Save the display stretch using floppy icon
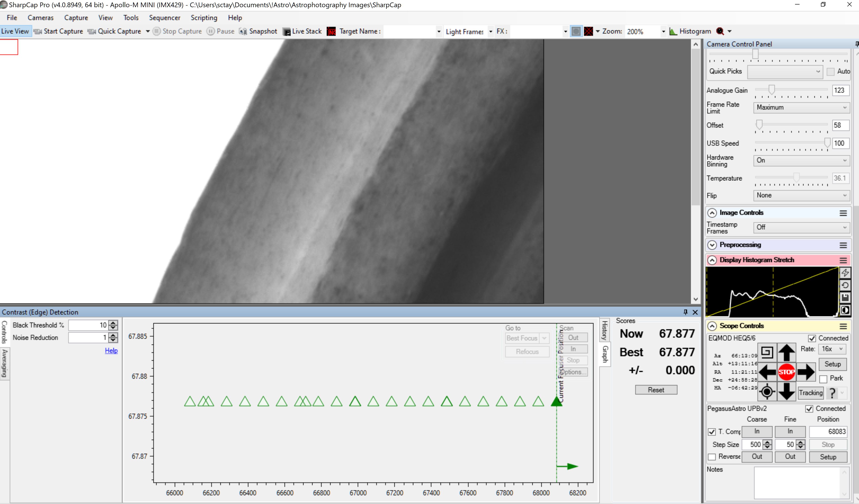Viewport: 859px width, 504px height. pyautogui.click(x=845, y=297)
